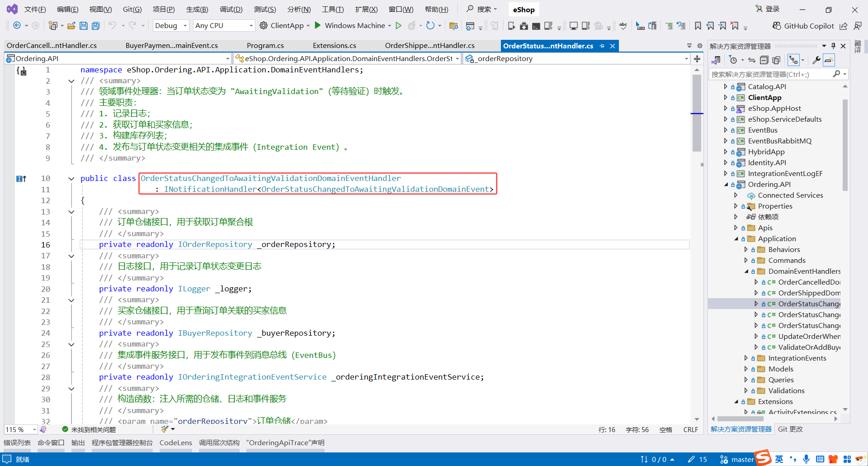Open the 调试(D) menu
Image resolution: width=868 pixels, height=466 pixels.
click(231, 10)
